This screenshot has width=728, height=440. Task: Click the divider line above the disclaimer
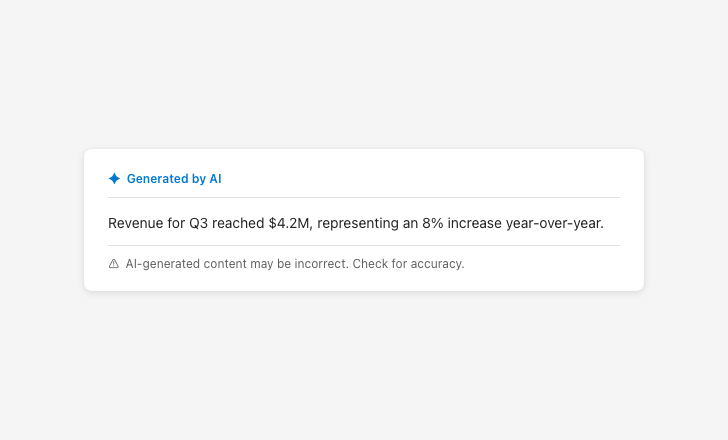(364, 245)
